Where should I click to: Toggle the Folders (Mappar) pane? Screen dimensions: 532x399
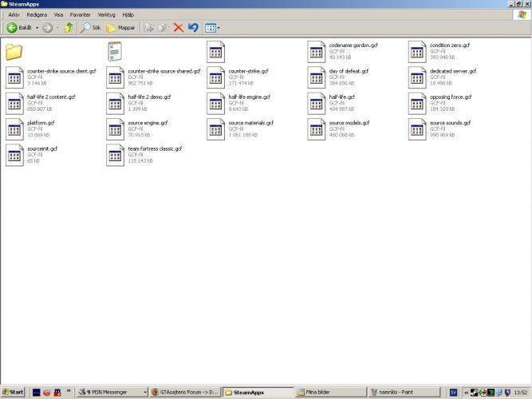point(121,27)
